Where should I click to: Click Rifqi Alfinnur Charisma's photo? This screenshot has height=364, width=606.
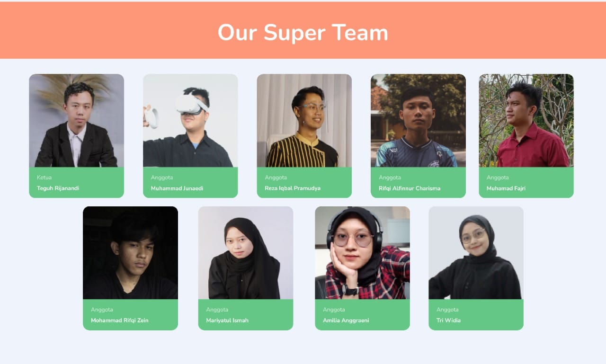click(x=418, y=120)
